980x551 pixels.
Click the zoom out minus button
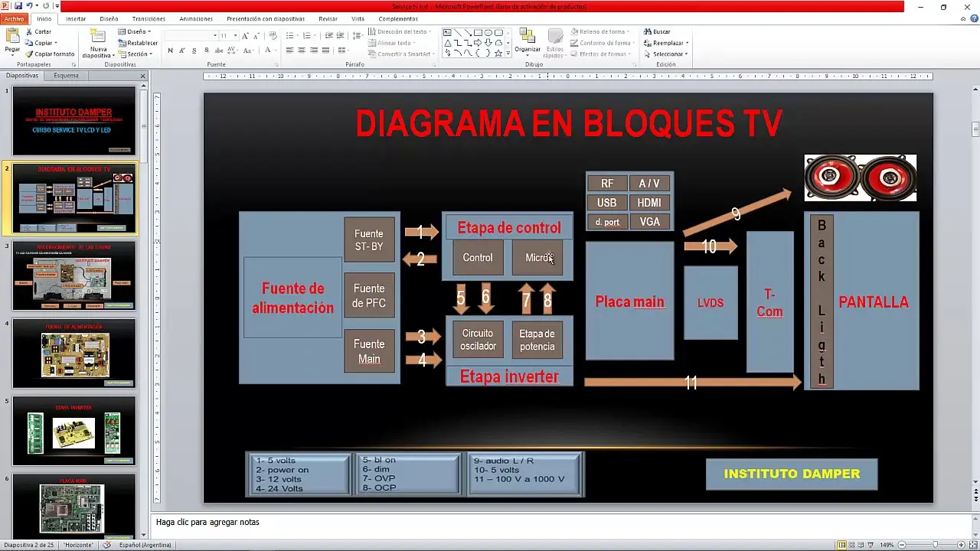(901, 545)
